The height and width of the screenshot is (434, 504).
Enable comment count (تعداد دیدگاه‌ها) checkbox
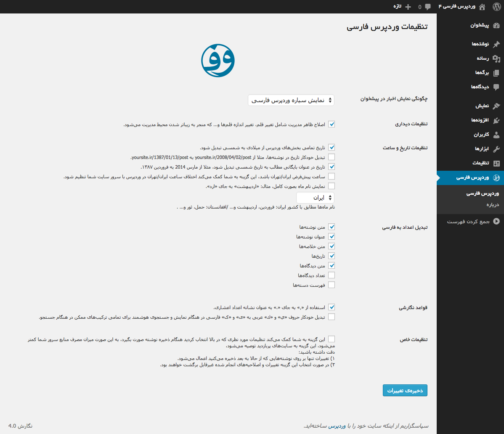pyautogui.click(x=332, y=275)
